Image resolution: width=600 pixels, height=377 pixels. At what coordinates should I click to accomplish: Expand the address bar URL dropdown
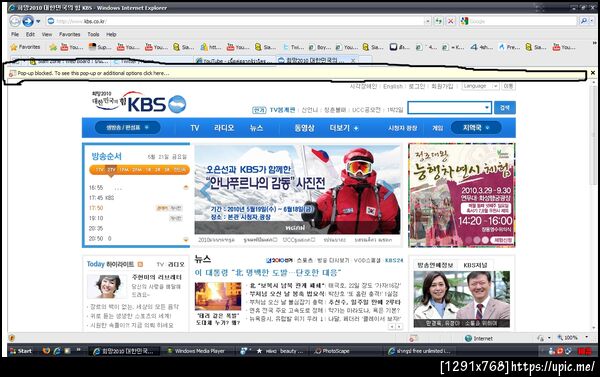428,21
